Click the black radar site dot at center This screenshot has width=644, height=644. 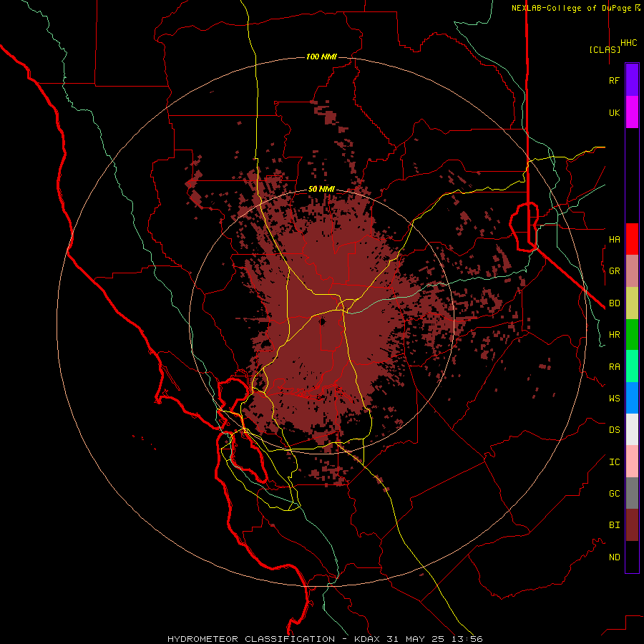pyautogui.click(x=323, y=321)
